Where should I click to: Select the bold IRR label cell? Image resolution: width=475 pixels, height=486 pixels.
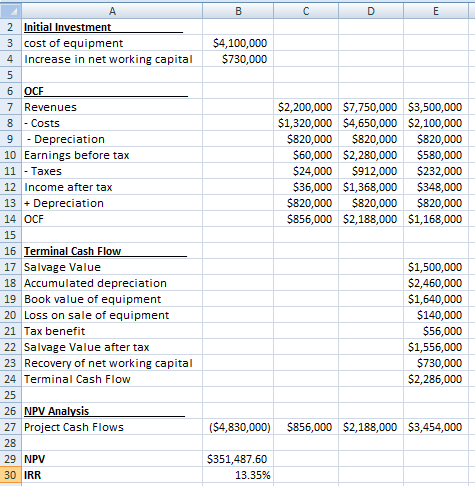pyautogui.click(x=112, y=475)
